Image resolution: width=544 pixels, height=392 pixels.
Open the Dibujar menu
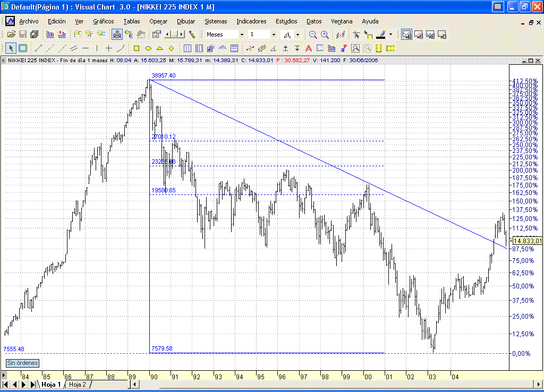[x=186, y=21]
